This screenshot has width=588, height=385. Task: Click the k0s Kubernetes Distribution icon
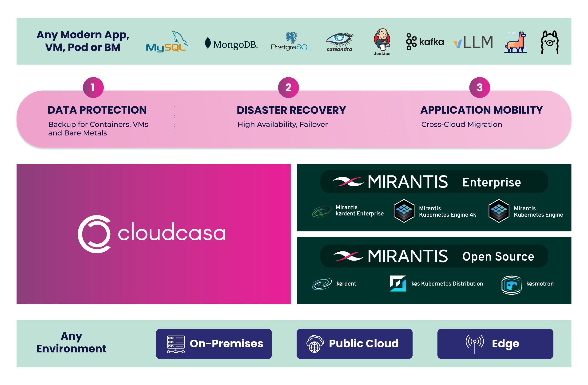pos(397,283)
